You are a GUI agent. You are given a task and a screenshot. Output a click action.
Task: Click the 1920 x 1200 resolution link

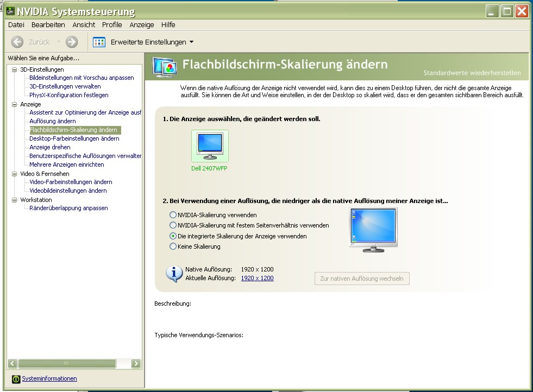tap(258, 278)
